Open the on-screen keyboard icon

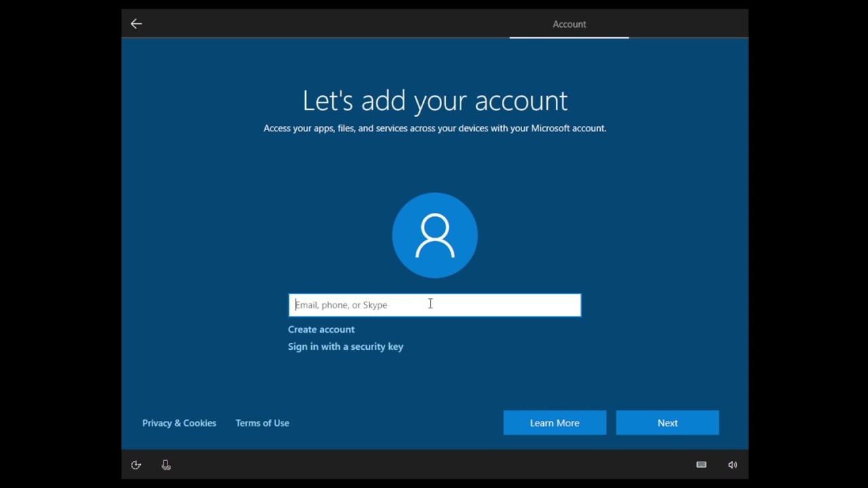click(x=701, y=465)
